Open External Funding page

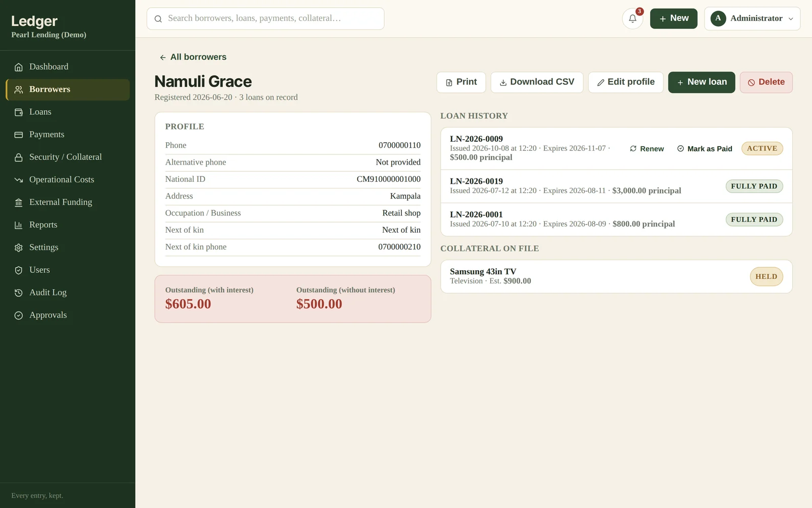point(67,202)
